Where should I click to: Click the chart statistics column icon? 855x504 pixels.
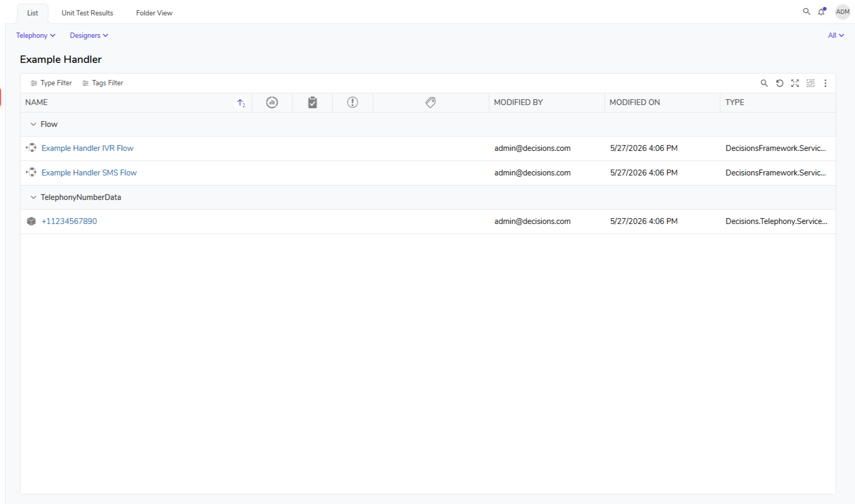pos(272,102)
